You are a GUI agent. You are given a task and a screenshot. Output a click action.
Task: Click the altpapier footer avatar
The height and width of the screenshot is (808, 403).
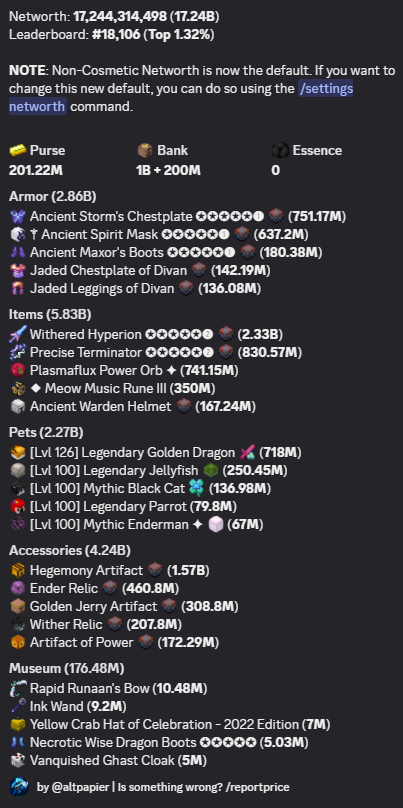(19, 787)
